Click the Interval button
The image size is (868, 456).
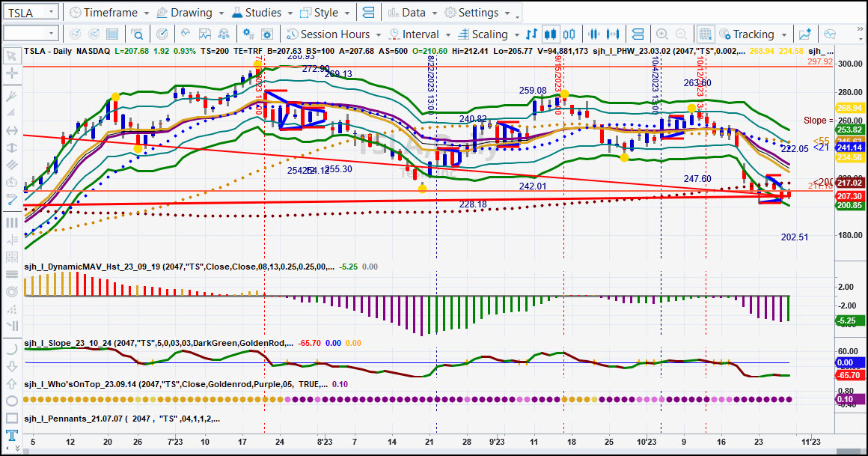pyautogui.click(x=414, y=34)
